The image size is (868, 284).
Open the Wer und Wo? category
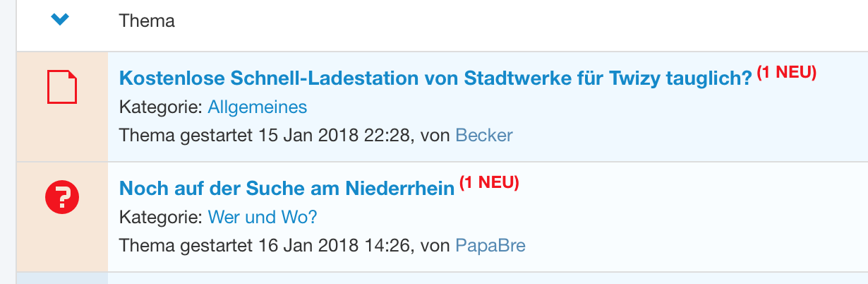click(x=263, y=217)
